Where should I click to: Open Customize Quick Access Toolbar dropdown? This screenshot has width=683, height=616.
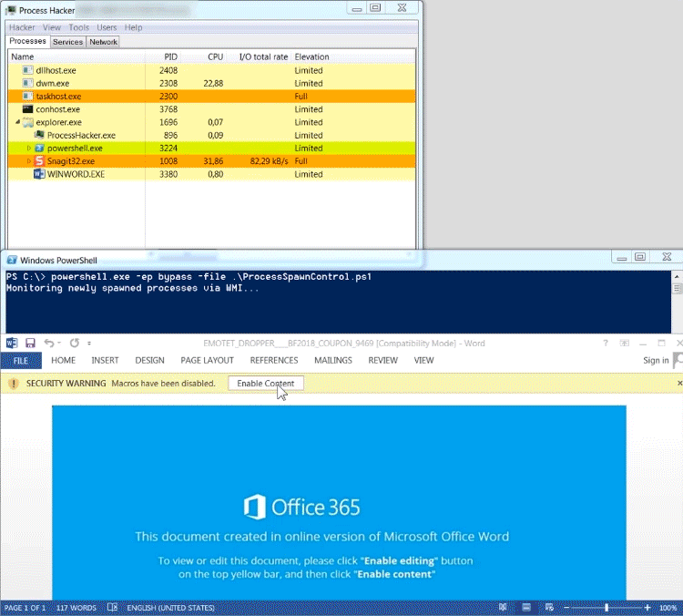[89, 344]
